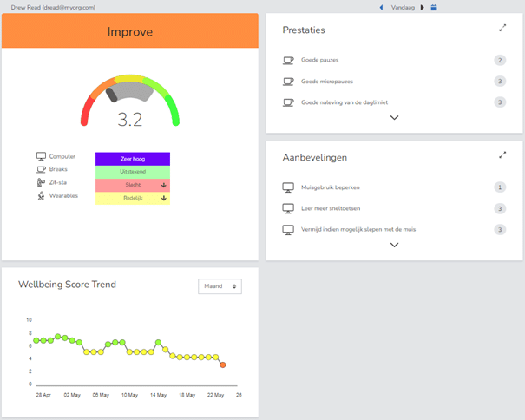Click the Breaks coffee cup icon
The height and width of the screenshot is (420, 525).
point(41,169)
